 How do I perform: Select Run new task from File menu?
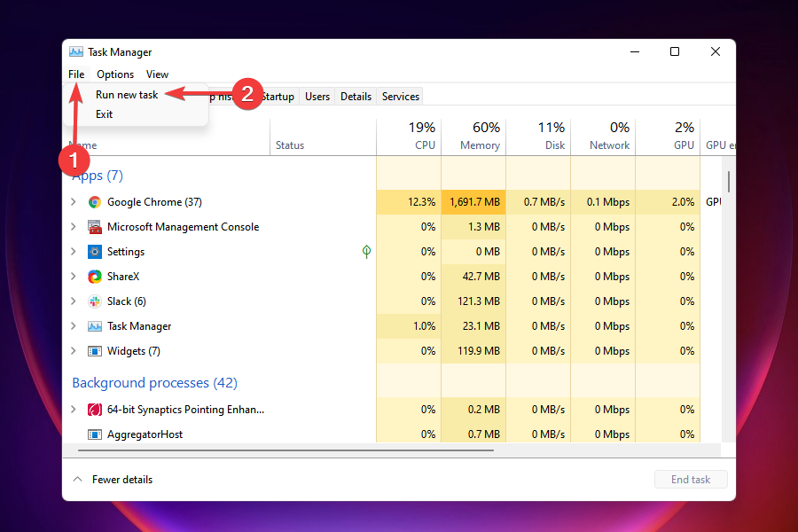(x=127, y=94)
